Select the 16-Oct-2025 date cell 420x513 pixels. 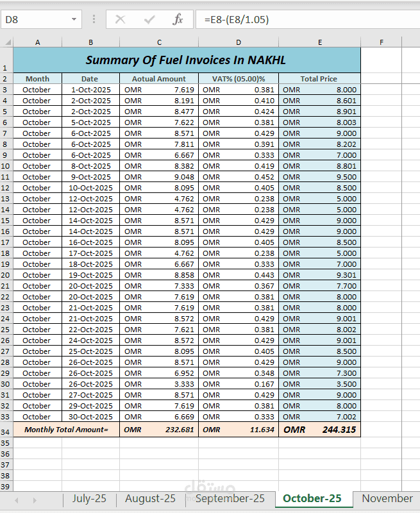[x=90, y=242]
